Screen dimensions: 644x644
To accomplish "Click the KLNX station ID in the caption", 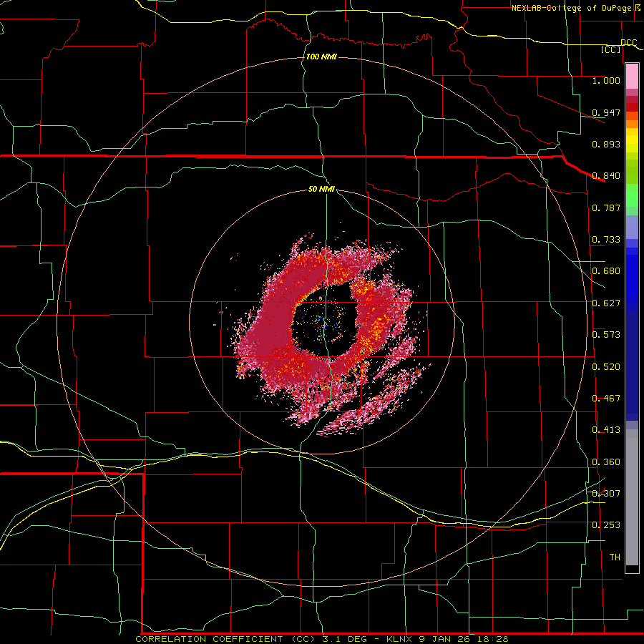I will [x=399, y=639].
